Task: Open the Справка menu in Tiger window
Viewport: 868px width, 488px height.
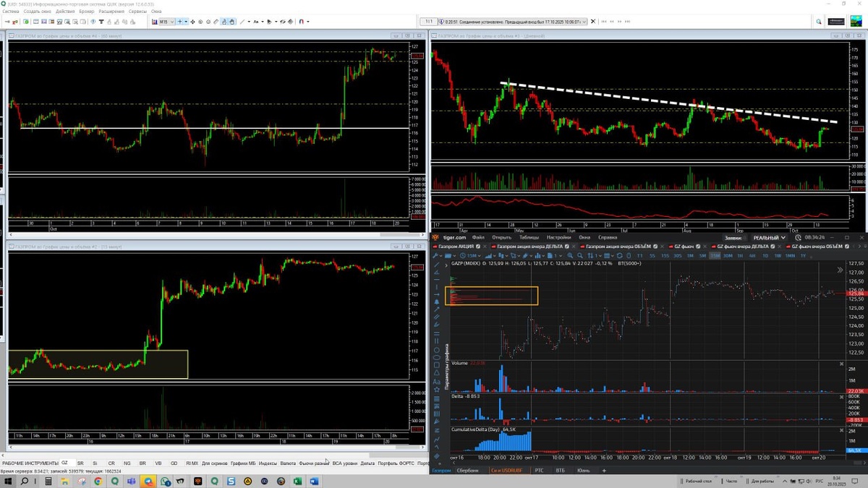Action: click(x=608, y=237)
